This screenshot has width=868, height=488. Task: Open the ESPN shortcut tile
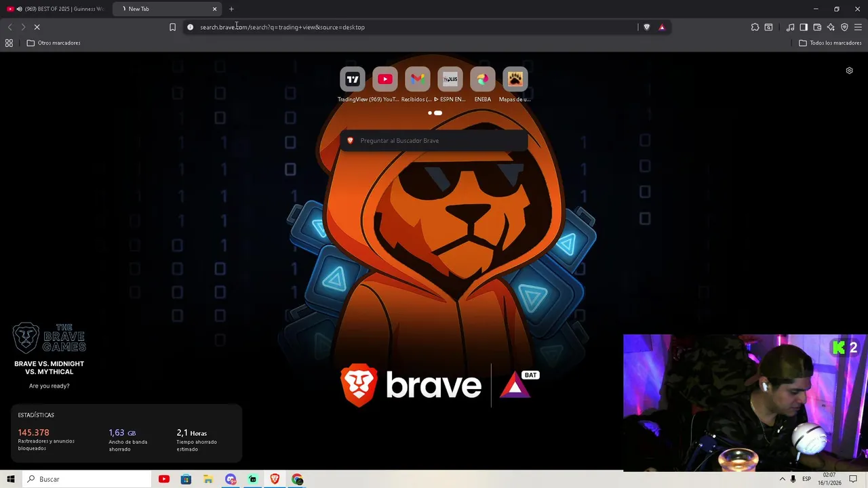tap(450, 79)
